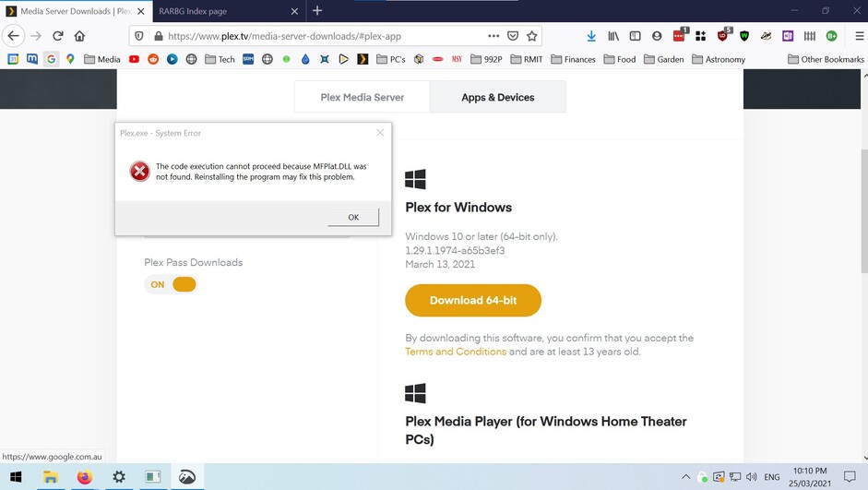Open the Other Bookmarks folder
Image resolution: width=868 pixels, height=490 pixels.
click(x=826, y=59)
